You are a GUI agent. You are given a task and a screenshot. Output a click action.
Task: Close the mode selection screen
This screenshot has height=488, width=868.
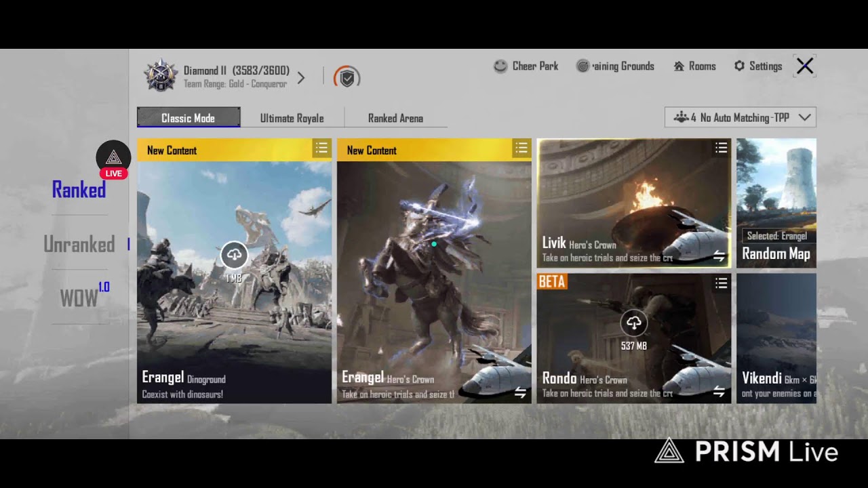pyautogui.click(x=805, y=66)
